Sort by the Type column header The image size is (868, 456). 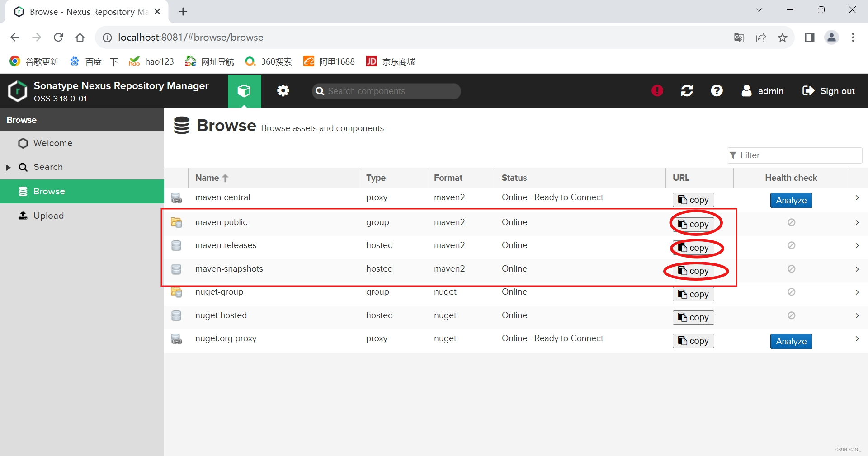tap(393, 178)
